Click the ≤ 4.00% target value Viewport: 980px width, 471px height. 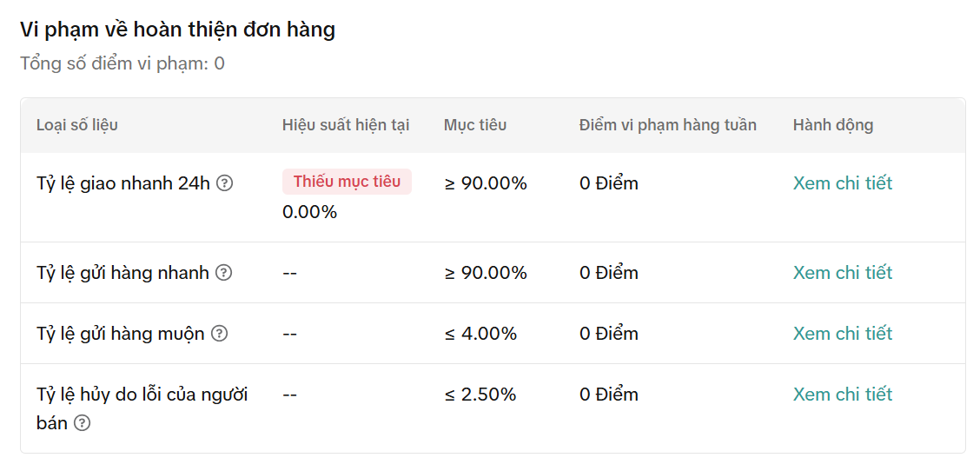point(480,334)
